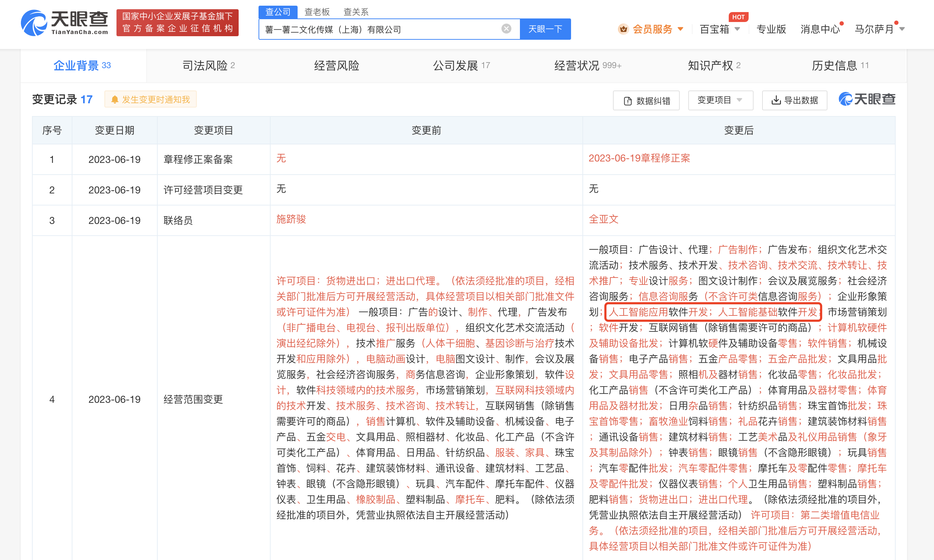Click the date 2023-06-19 in row 4
934x560 pixels.
pos(114,399)
